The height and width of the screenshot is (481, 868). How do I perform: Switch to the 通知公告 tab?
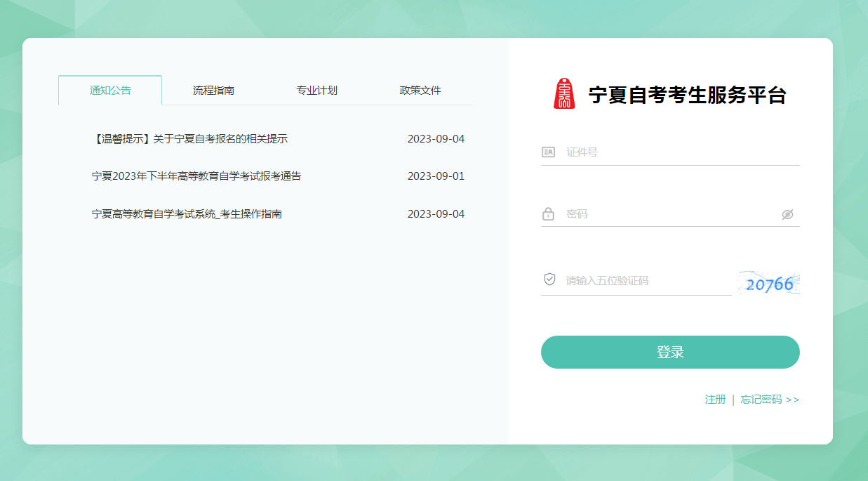[110, 91]
